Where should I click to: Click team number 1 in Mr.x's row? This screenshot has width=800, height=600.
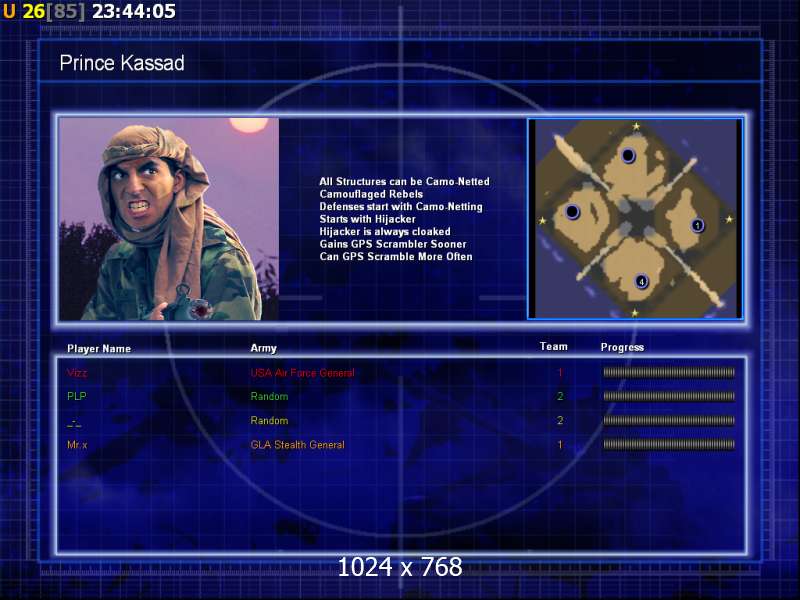point(560,444)
